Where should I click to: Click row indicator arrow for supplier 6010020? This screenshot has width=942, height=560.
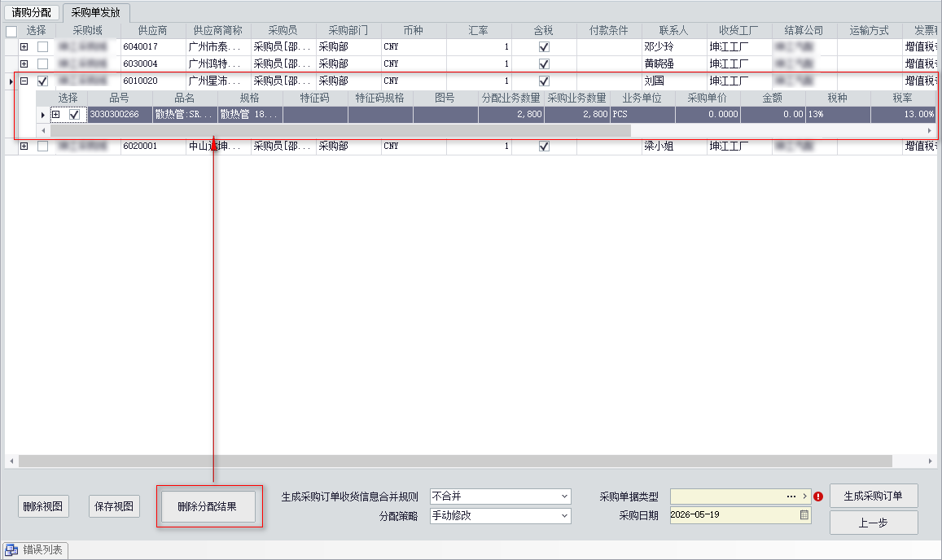click(x=11, y=81)
